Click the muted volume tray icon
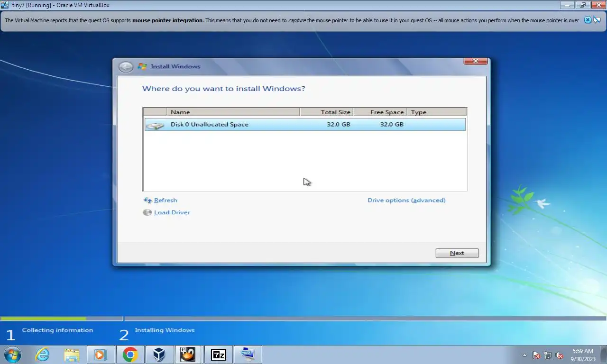Screen dimensions: 607x364 (x=559, y=355)
